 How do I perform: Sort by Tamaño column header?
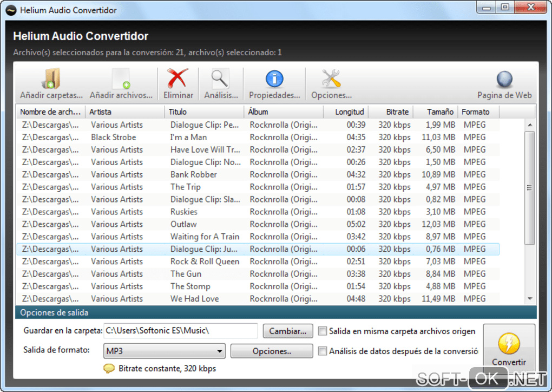pos(436,112)
